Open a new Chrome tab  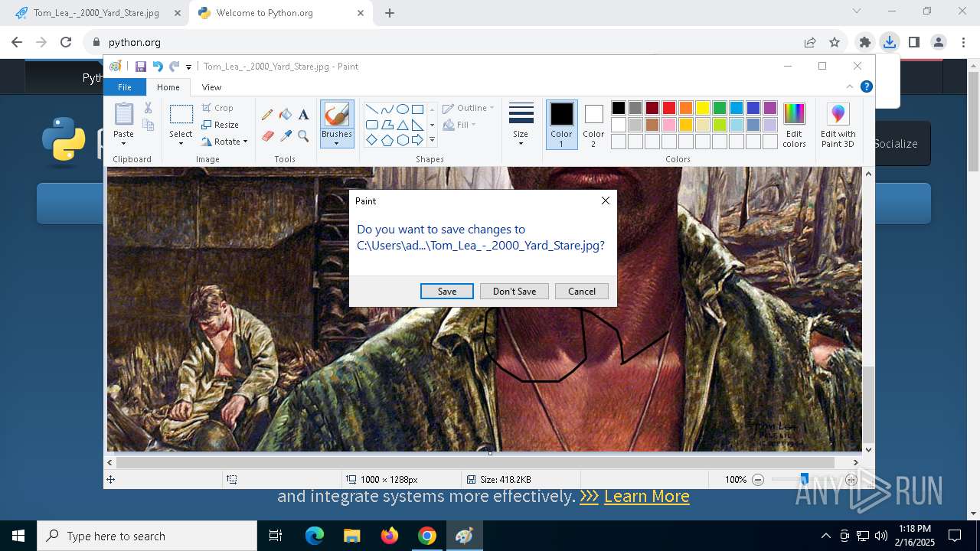pos(390,13)
